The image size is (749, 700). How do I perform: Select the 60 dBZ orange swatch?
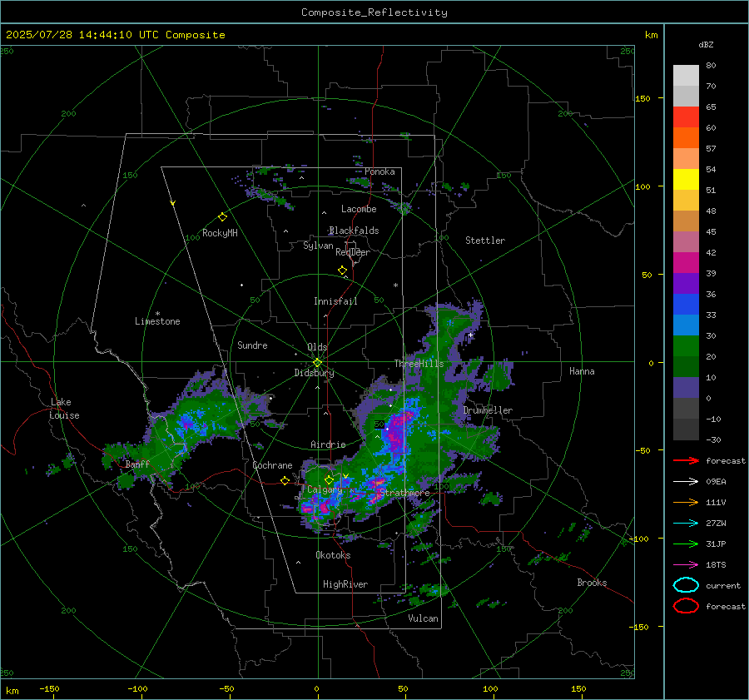686,137
